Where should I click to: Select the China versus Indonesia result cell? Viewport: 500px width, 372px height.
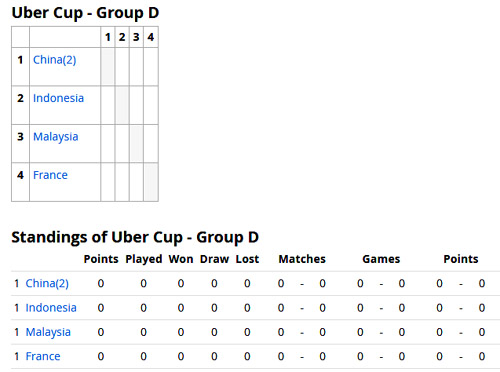coord(122,67)
